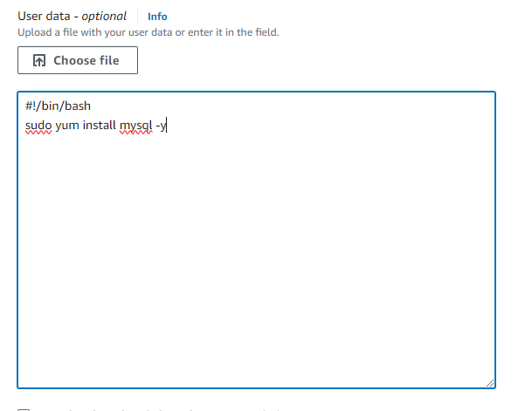The image size is (532, 411).
Task: Click the bottom border of the user data textarea
Action: [256, 387]
